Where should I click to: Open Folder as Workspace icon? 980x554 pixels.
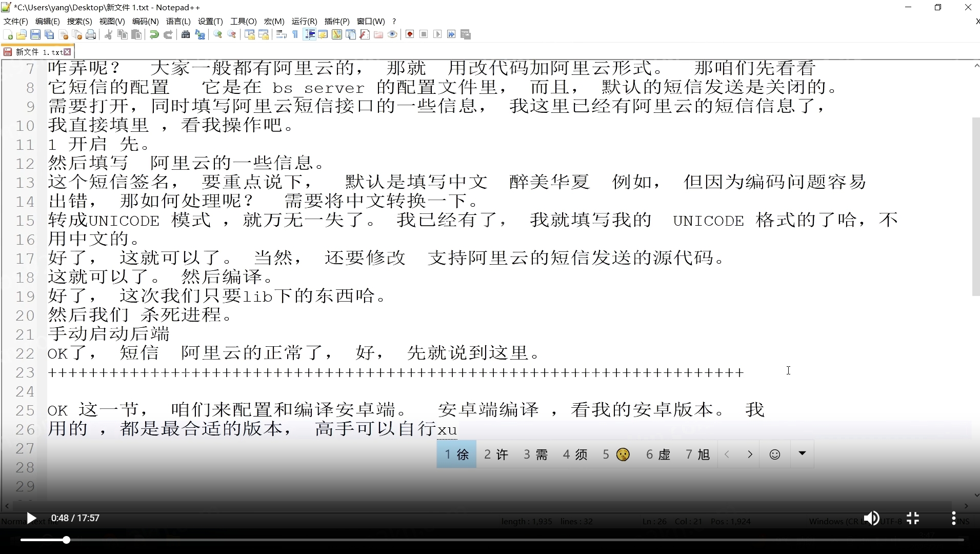pyautogui.click(x=378, y=34)
